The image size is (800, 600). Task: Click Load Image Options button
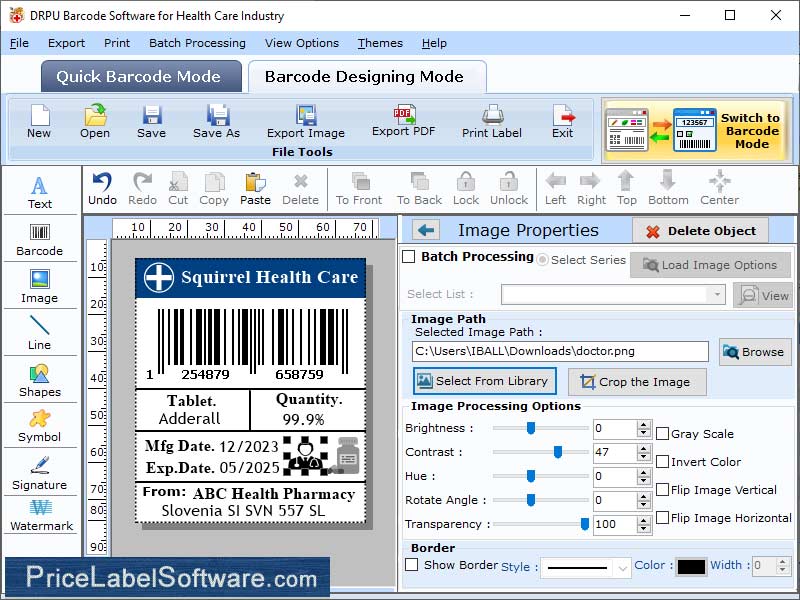point(710,265)
